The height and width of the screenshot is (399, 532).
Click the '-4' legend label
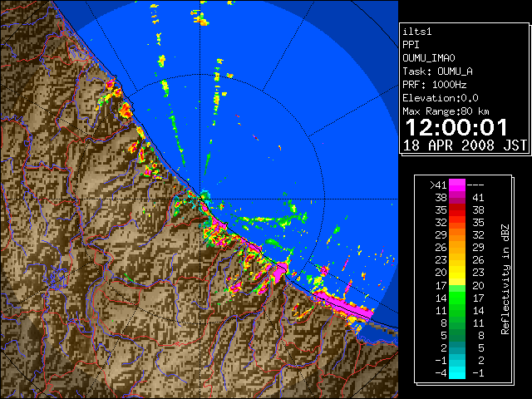441,373
